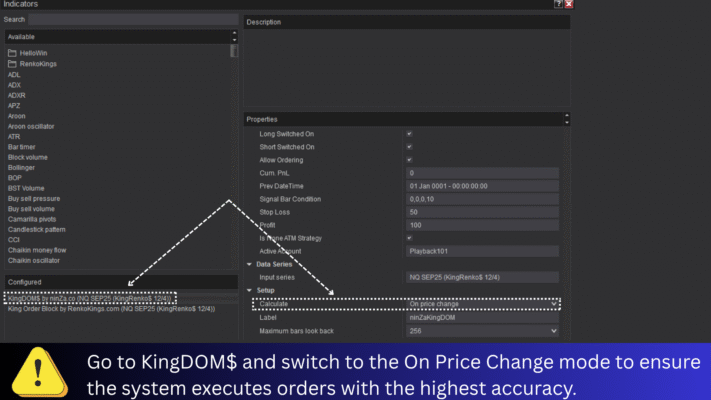Uncheck the Is Prime ATM Strategy checkbox
711x400 pixels.
click(408, 238)
